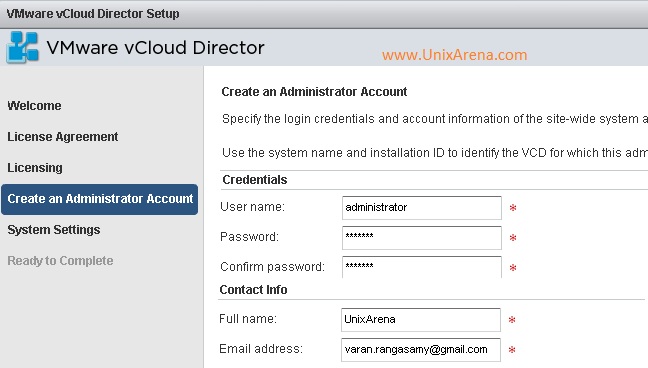
Task: Click the 'User name:' label
Action: click(253, 207)
